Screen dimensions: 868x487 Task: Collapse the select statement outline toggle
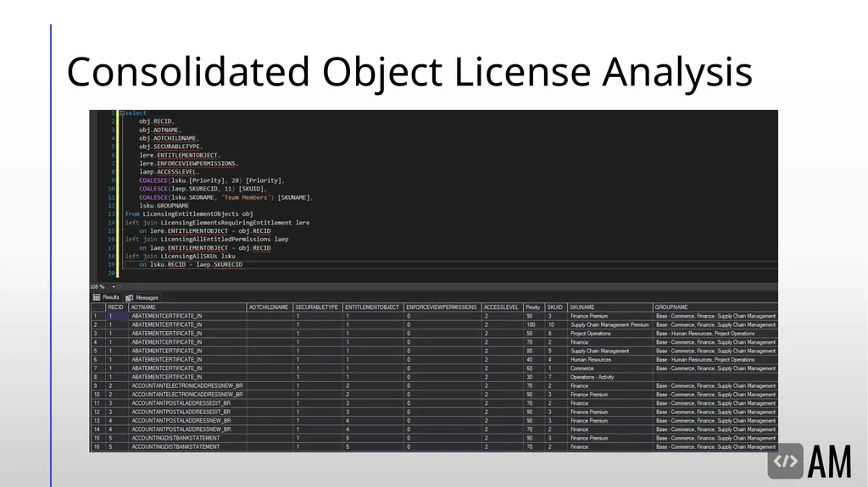[x=122, y=113]
